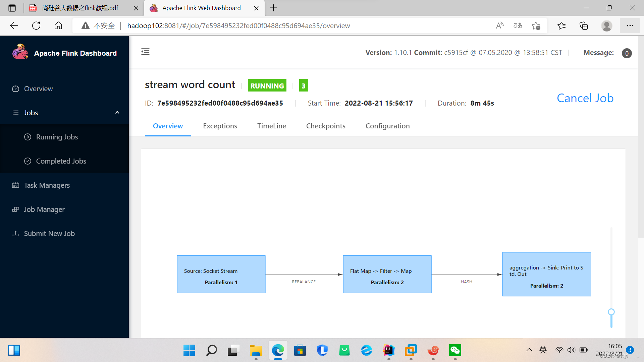The width and height of the screenshot is (644, 362).
Task: Switch to the Checkpoints tab
Action: coord(325,126)
